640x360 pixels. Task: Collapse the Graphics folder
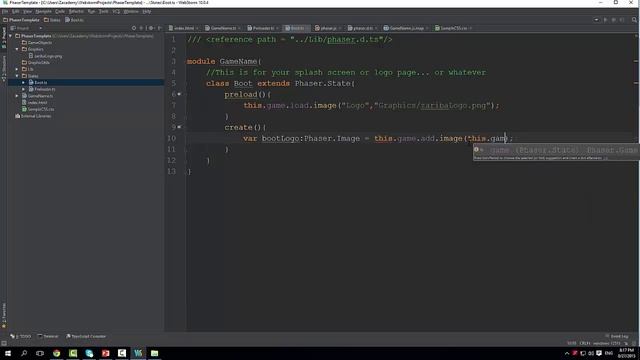pos(17,49)
